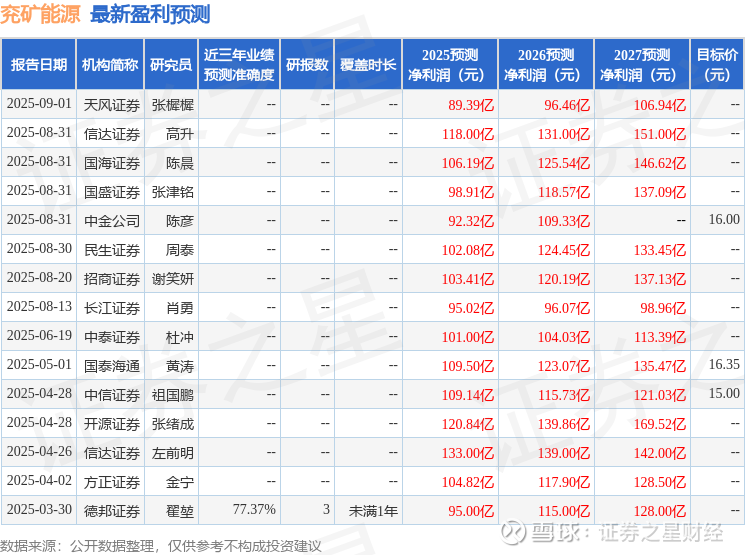The width and height of the screenshot is (745, 555).
Task: Click 国泰海通 row 2025 forecast 109.50亿
Action: (468, 366)
